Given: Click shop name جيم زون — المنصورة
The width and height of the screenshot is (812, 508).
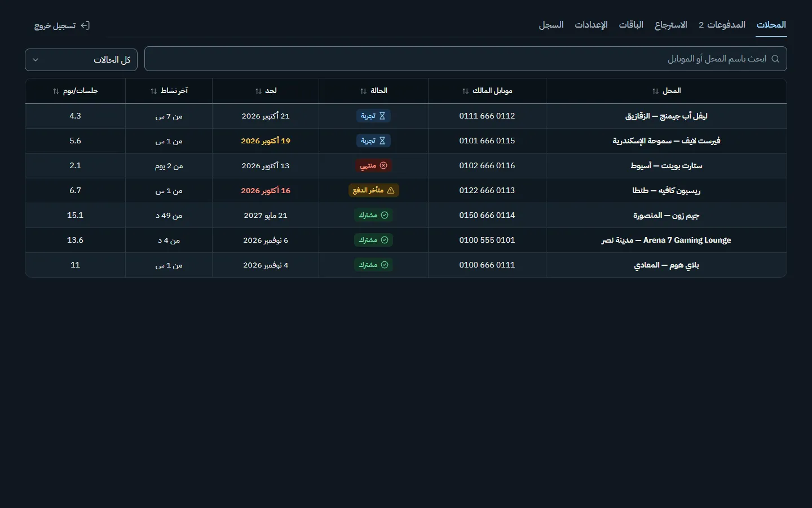Looking at the screenshot, I should (x=666, y=216).
